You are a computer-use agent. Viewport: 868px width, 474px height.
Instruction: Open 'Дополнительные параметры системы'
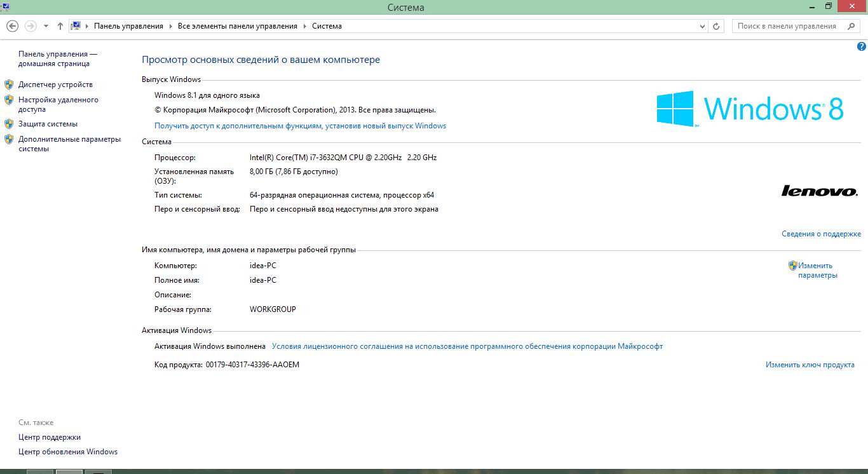point(69,144)
